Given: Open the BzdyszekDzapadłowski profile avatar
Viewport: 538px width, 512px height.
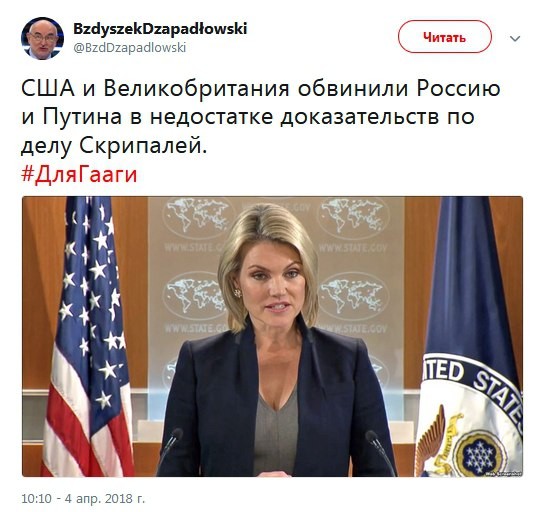Looking at the screenshot, I should pos(43,38).
